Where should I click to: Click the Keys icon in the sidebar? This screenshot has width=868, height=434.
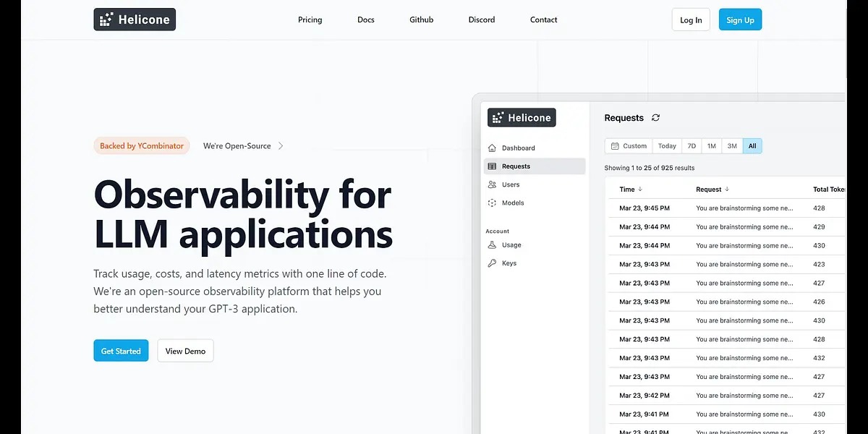[x=493, y=263]
